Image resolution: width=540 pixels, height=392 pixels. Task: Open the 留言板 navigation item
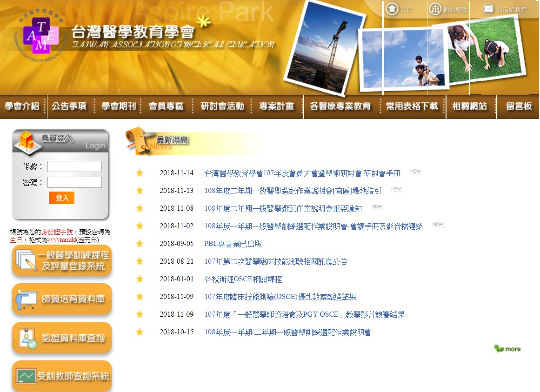coord(519,106)
